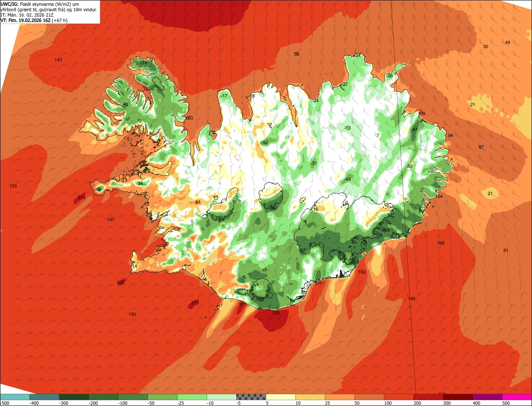Select the map value '-43' in the eastern highlands
Viewport: 532px width, 406px height.
(x=347, y=179)
